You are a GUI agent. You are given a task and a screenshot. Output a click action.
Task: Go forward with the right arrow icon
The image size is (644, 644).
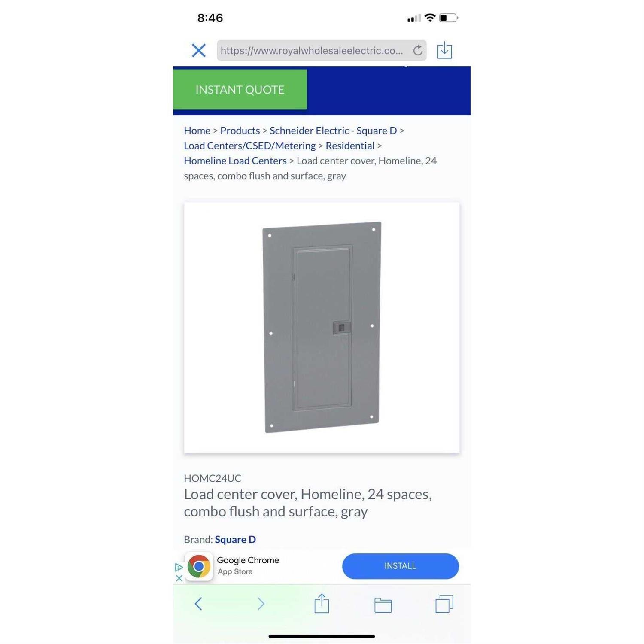261,604
